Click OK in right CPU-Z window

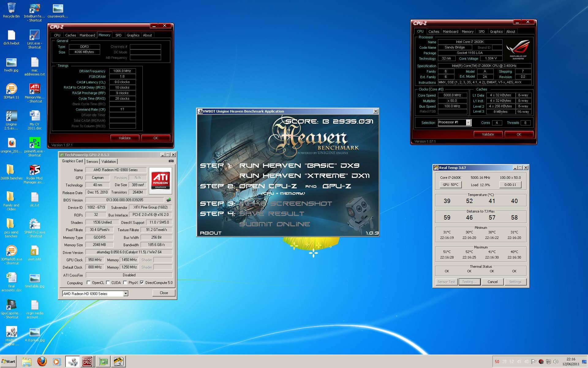(519, 134)
